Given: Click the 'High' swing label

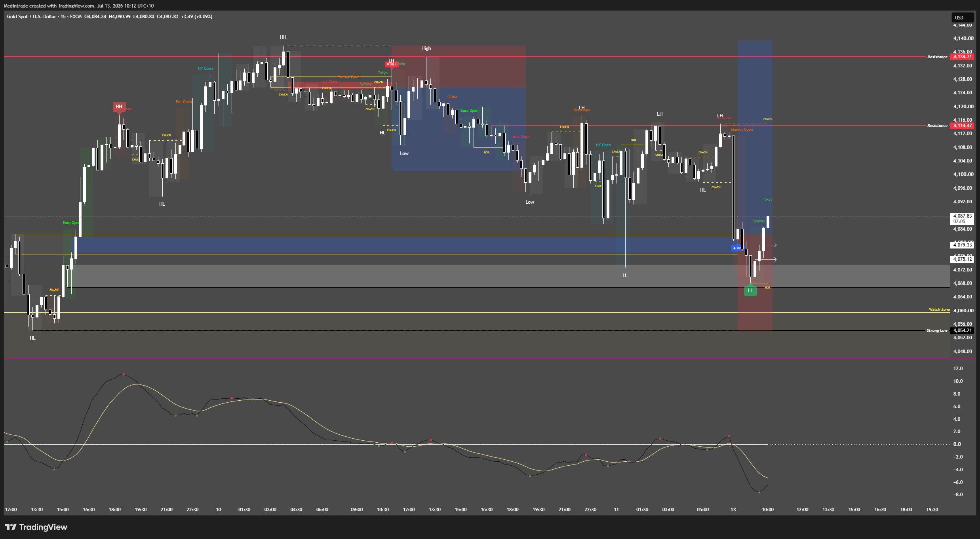Looking at the screenshot, I should pyautogui.click(x=426, y=48).
